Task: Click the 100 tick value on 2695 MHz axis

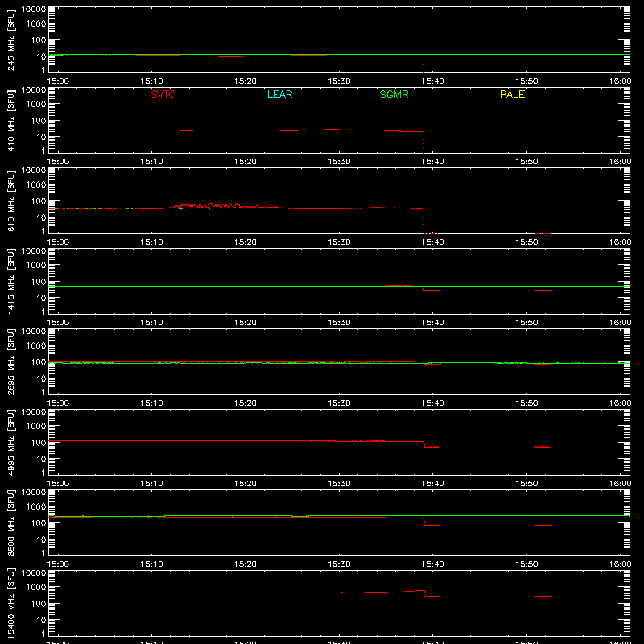Action: coord(39,361)
